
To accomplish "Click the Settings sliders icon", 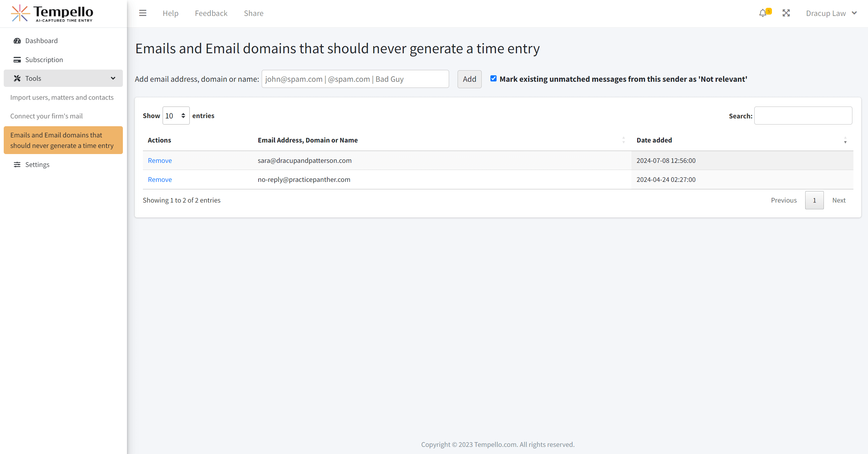I will pyautogui.click(x=17, y=165).
